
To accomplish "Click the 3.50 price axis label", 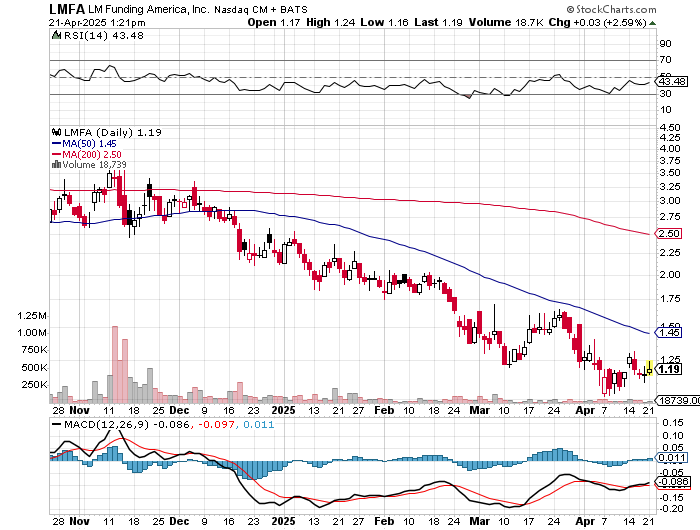I will click(670, 172).
